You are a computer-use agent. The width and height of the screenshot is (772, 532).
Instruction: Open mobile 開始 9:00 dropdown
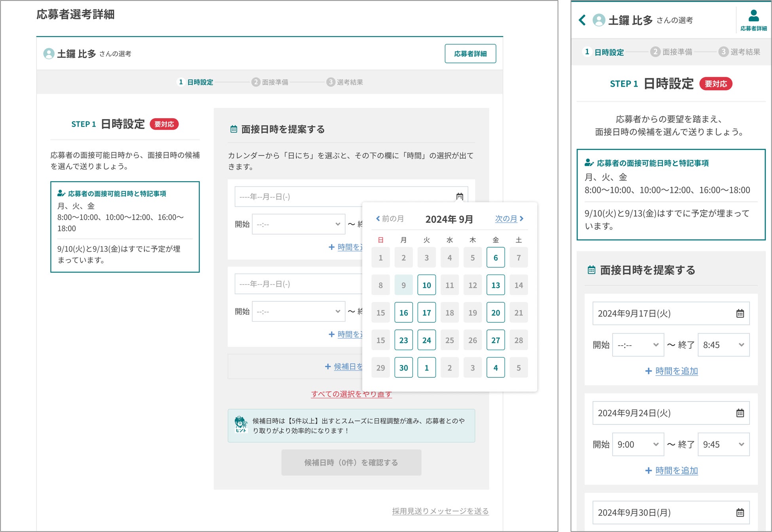tap(638, 445)
